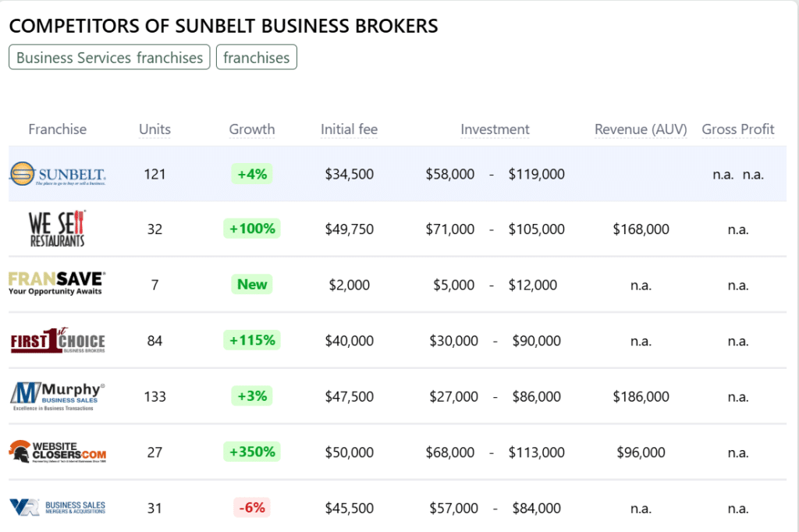Viewport: 799px width, 532px height.
Task: Click the +4% growth badge for Sunbelt
Action: tap(252, 174)
